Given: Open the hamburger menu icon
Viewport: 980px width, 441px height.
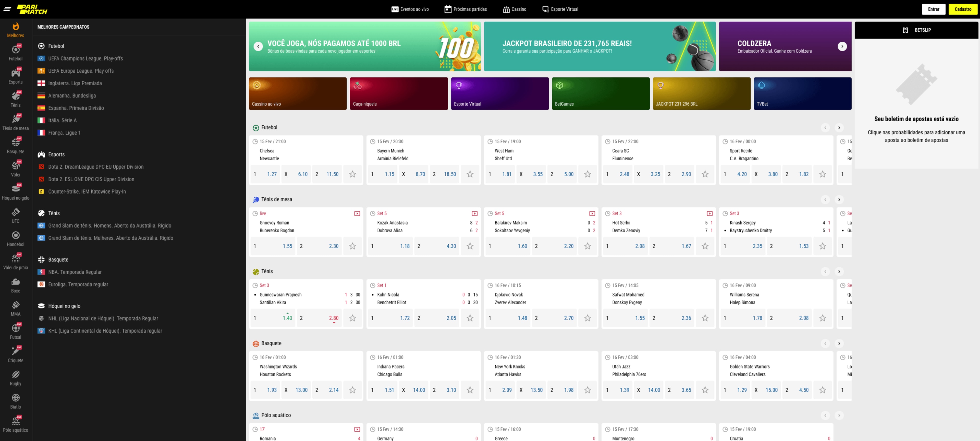Looking at the screenshot, I should (7, 9).
